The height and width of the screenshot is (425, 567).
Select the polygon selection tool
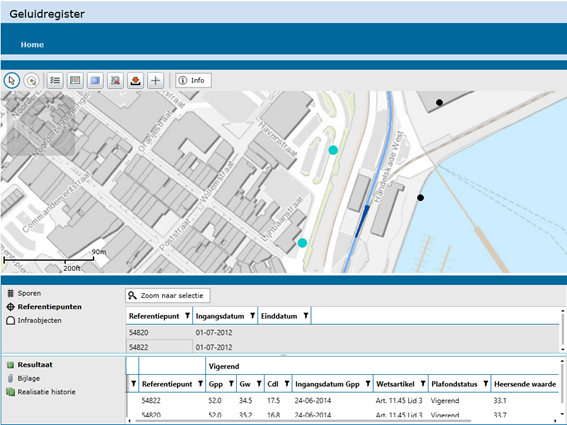(x=31, y=80)
